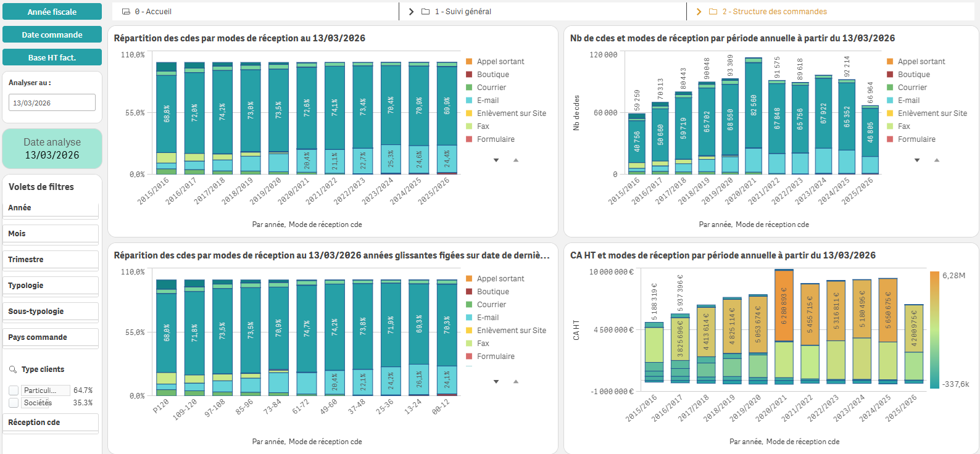Image resolution: width=980 pixels, height=454 pixels.
Task: Click the sheet icon beside 0 - Accueil
Action: 126,12
